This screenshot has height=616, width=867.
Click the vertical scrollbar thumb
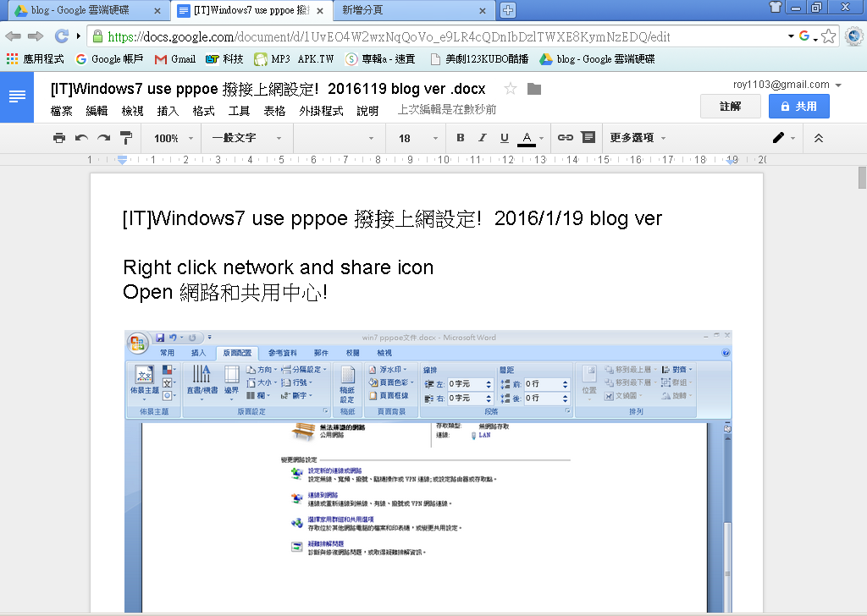862,178
